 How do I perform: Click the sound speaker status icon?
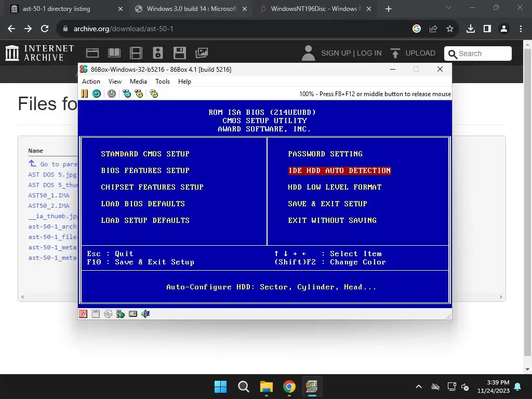click(145, 314)
